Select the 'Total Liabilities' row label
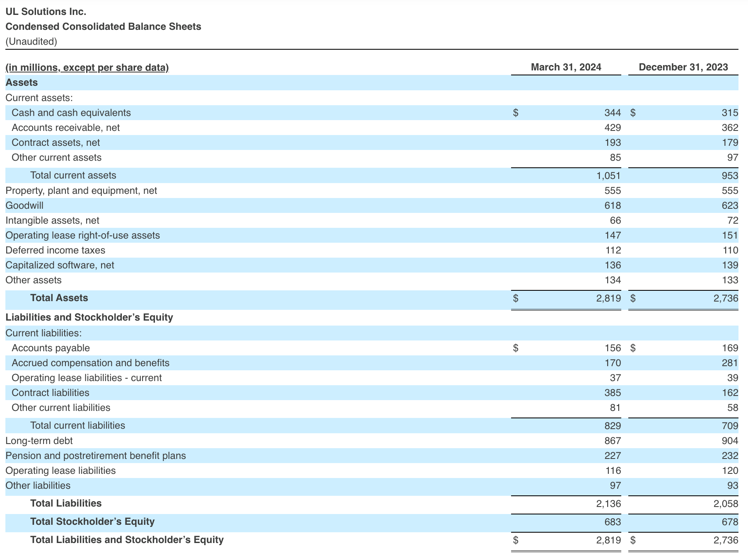The width and height of the screenshot is (748, 560). tap(66, 503)
